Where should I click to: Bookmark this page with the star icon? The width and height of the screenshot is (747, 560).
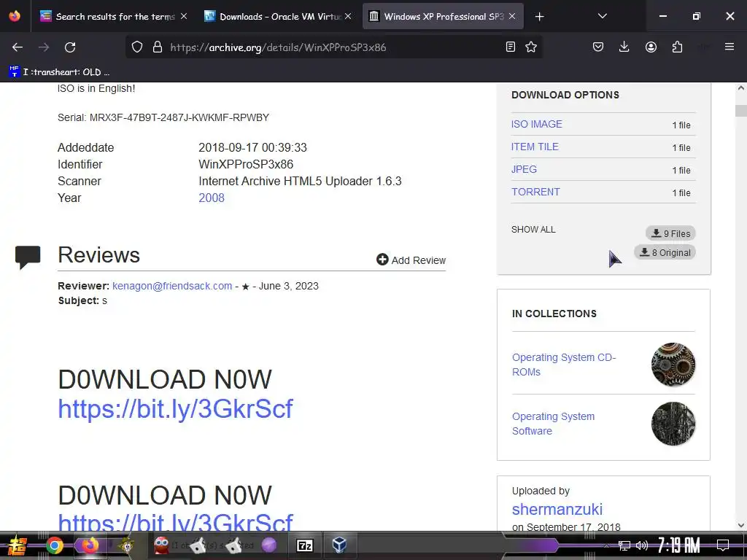(531, 47)
